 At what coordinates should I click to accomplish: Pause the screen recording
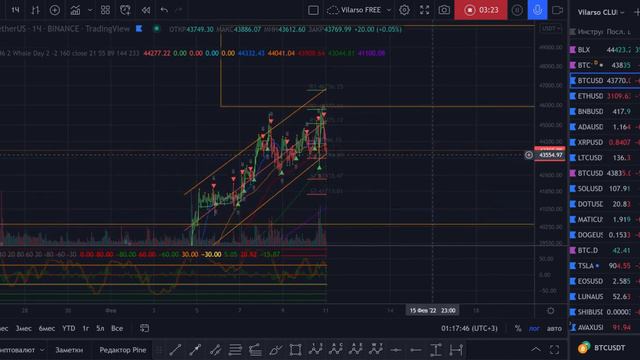click(517, 10)
